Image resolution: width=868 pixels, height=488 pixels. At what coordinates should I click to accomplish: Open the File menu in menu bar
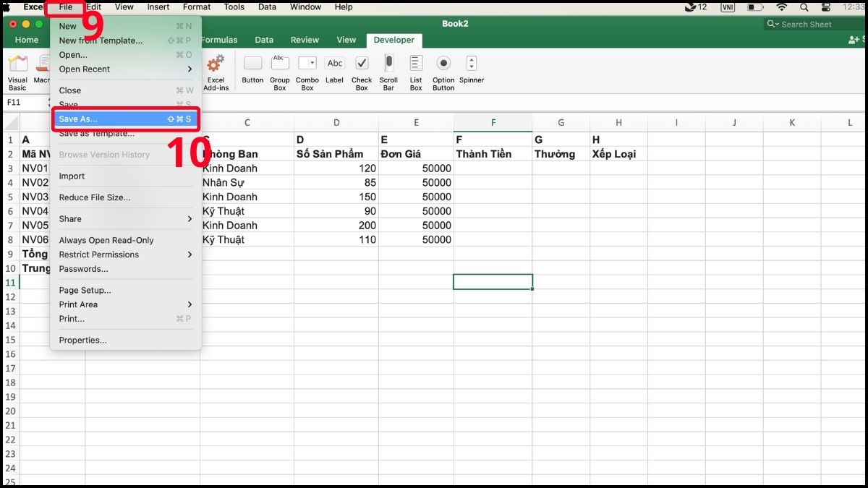[66, 7]
